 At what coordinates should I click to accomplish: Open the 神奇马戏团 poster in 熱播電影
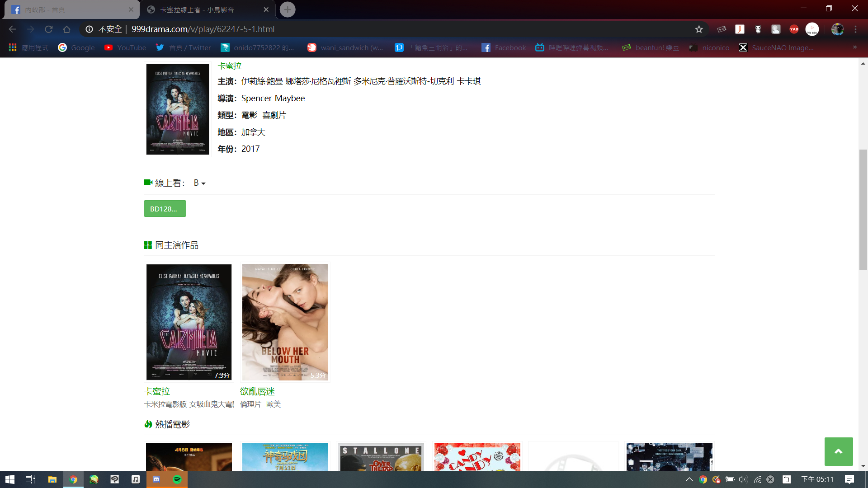pos(285,457)
